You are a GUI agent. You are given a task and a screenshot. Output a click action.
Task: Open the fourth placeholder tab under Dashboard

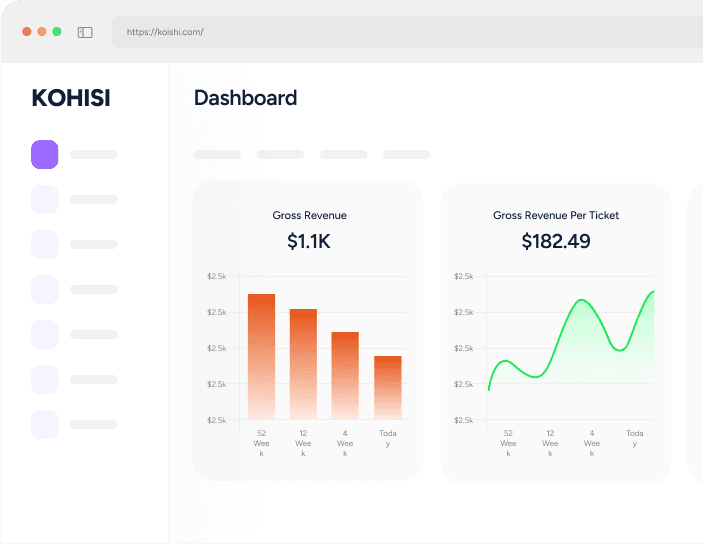(x=406, y=155)
